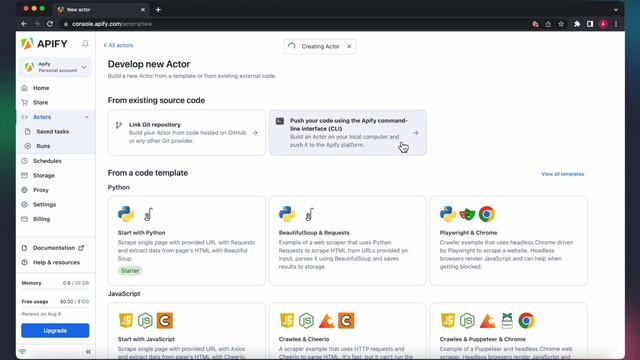Go back to All actors

[118, 45]
